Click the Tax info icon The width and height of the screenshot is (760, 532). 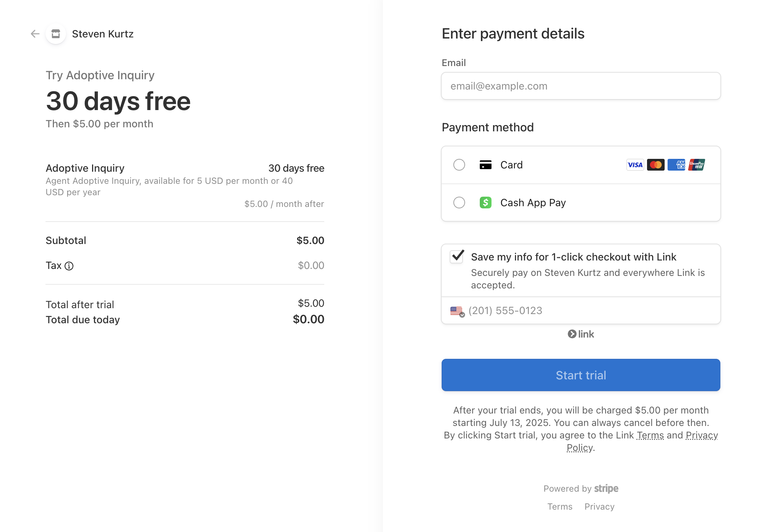(69, 266)
